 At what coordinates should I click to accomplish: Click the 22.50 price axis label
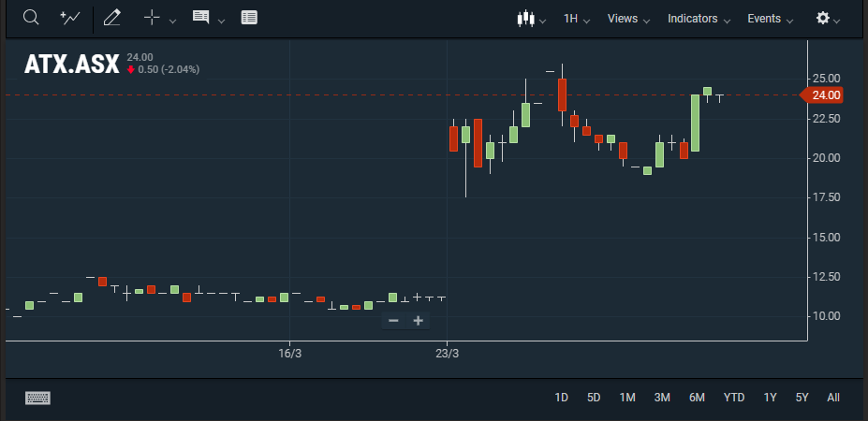point(826,119)
